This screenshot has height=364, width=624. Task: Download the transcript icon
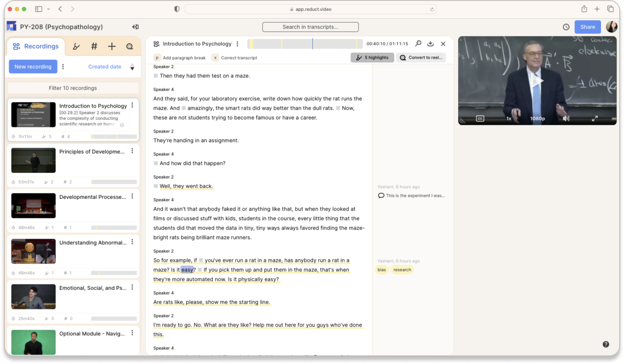[x=430, y=44]
